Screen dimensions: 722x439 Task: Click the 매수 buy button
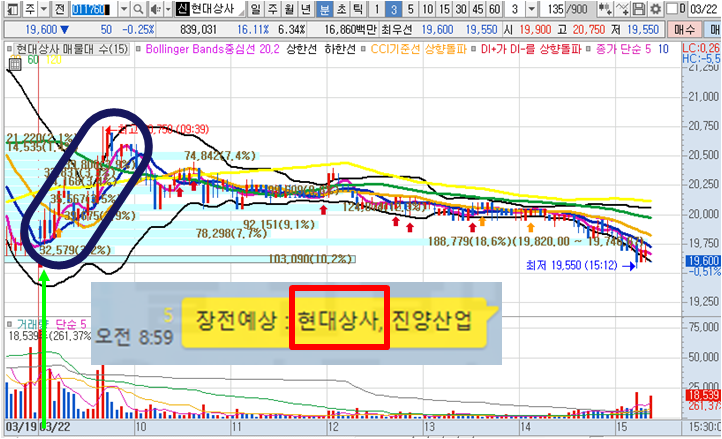coord(684,30)
